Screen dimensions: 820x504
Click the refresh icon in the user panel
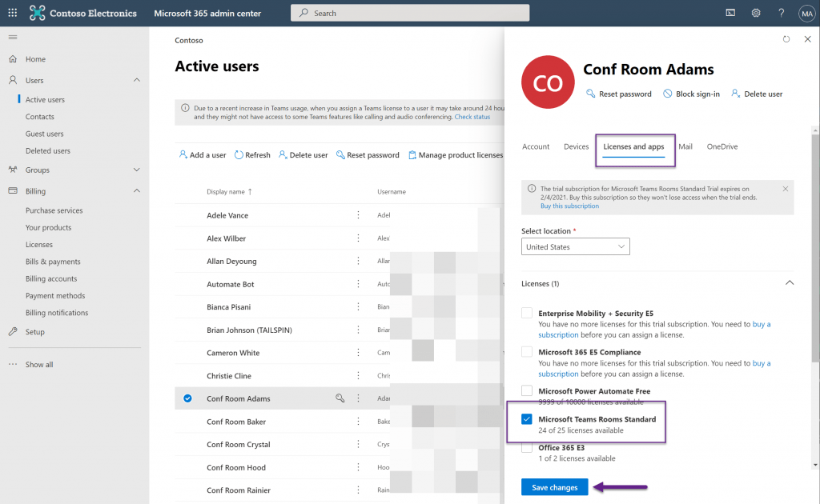(786, 39)
